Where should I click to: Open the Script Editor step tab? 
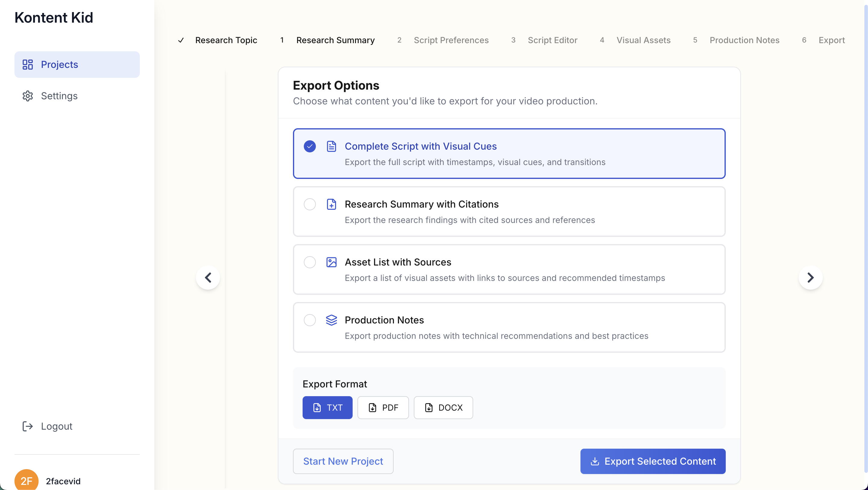tap(552, 40)
